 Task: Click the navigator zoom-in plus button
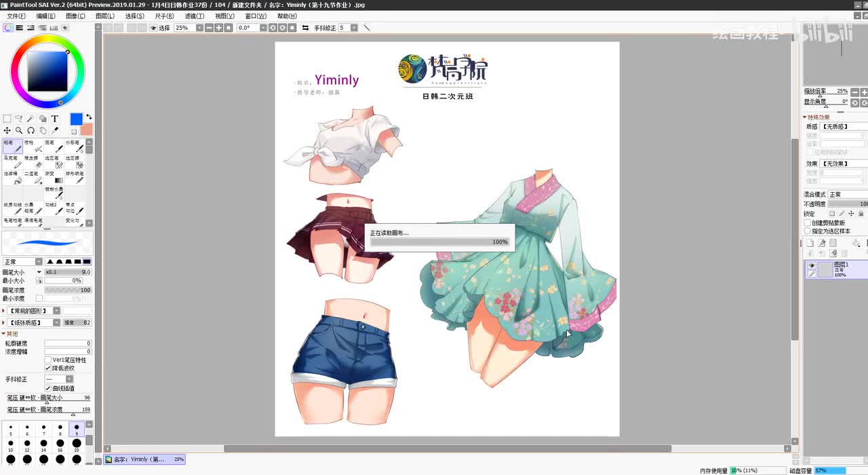[x=865, y=92]
